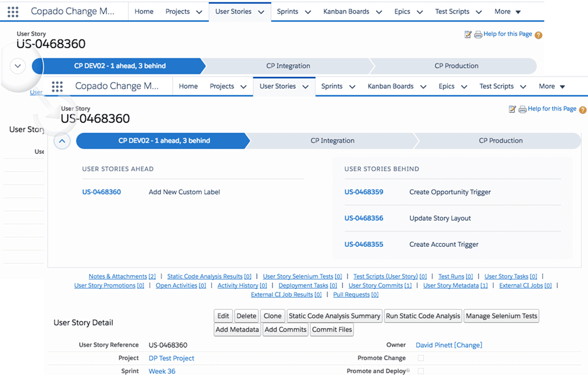Toggle Promote and Deploy checkbox
Image resolution: width=588 pixels, height=375 pixels.
[x=421, y=371]
